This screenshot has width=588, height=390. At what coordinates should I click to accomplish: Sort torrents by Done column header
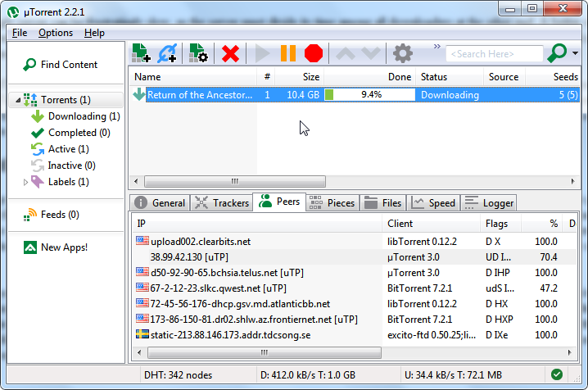(369, 77)
